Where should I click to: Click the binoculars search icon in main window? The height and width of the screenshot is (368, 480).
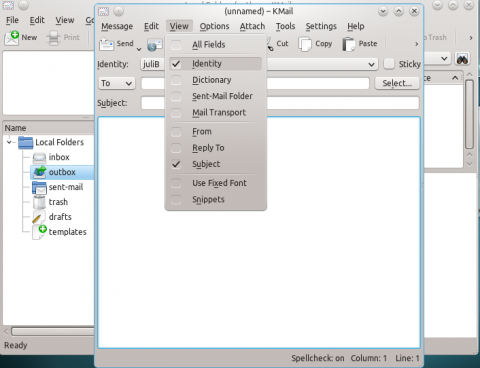point(462,59)
